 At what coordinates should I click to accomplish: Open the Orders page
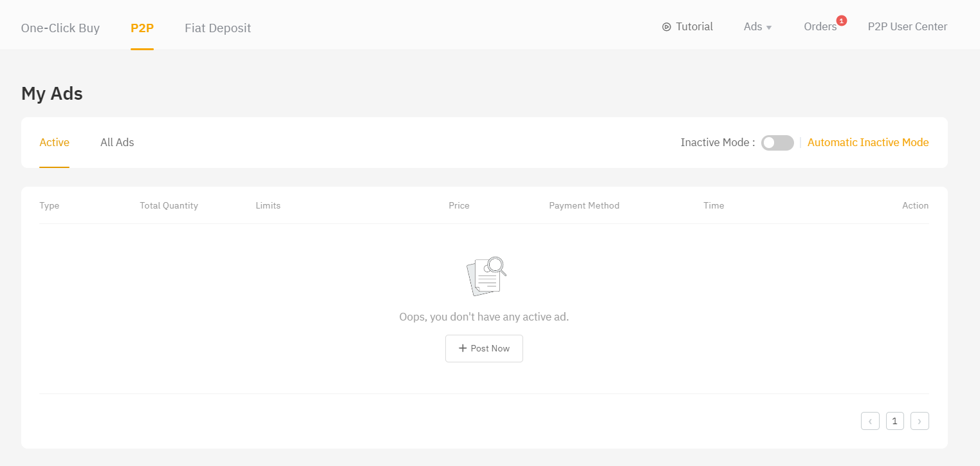coord(820,27)
